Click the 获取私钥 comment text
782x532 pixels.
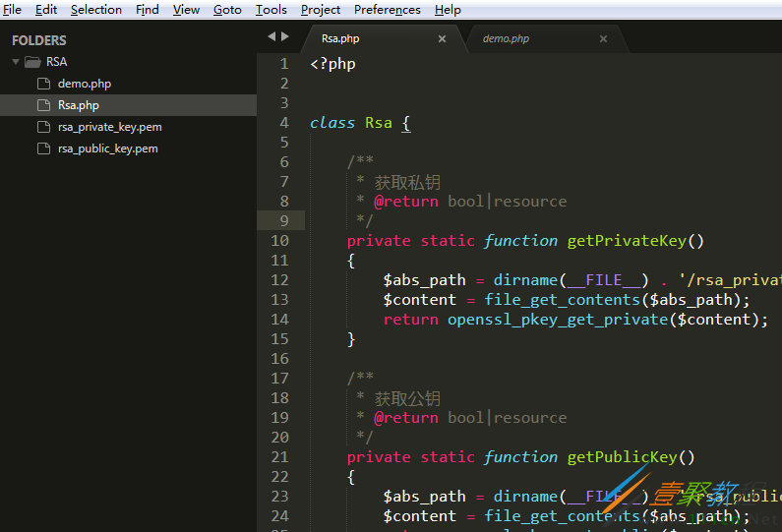[x=407, y=183]
